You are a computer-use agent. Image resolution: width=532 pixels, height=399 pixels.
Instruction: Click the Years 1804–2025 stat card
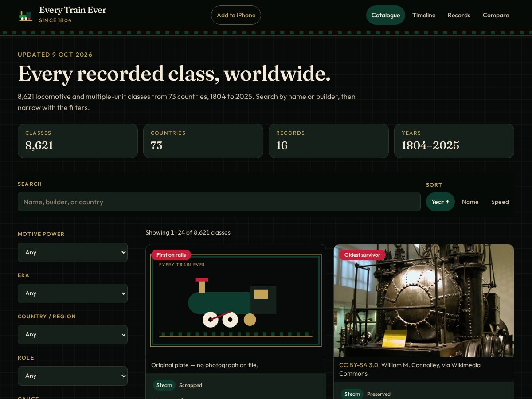click(454, 141)
